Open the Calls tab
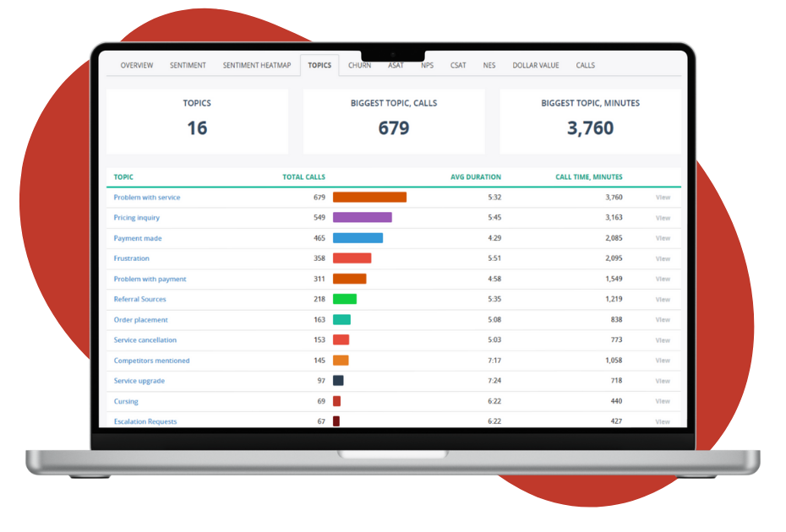This screenshot has height=532, width=786. [586, 65]
